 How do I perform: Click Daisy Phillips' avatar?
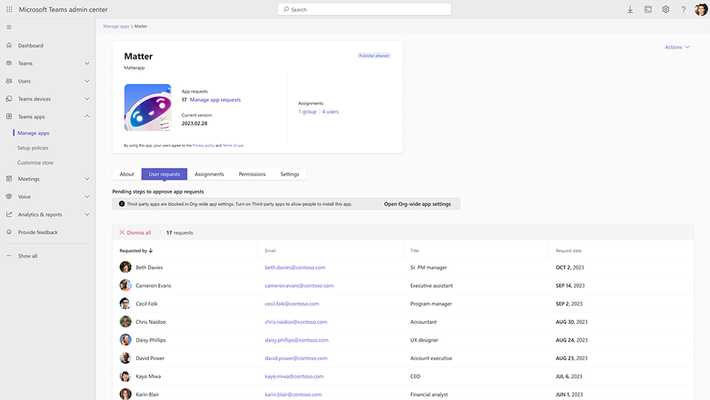pos(125,340)
